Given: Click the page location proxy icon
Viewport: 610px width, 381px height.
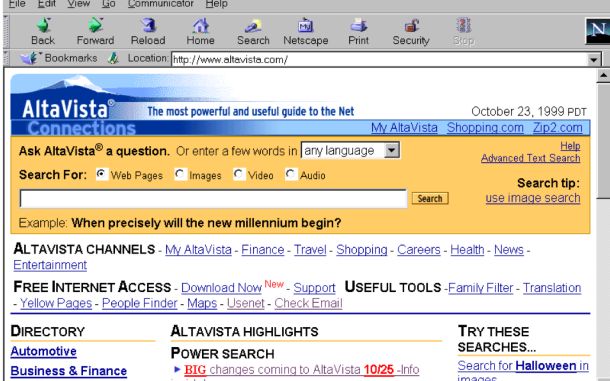Looking at the screenshot, I should [113, 58].
